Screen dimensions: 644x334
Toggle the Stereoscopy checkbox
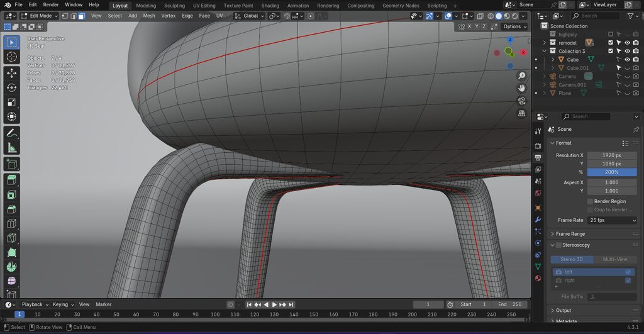coord(558,245)
